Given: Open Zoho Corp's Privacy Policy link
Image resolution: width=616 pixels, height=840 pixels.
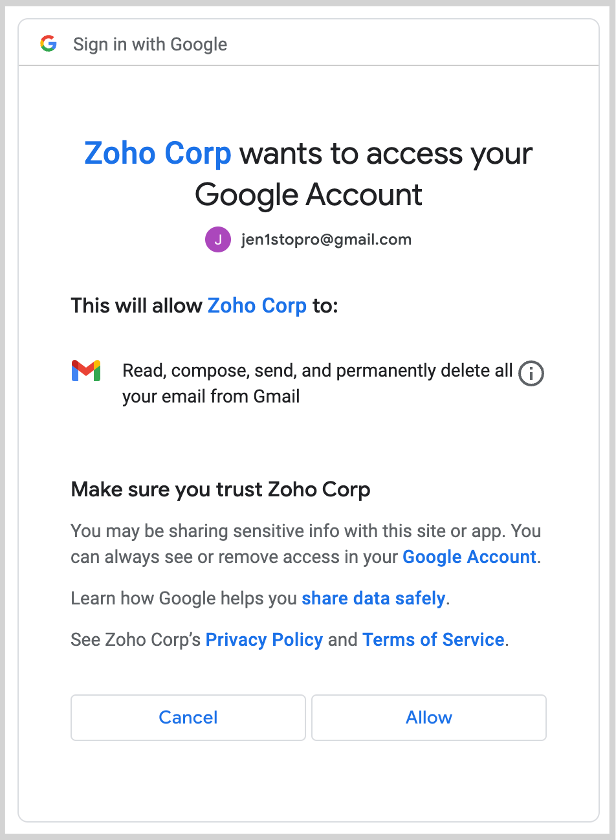Looking at the screenshot, I should pyautogui.click(x=264, y=639).
